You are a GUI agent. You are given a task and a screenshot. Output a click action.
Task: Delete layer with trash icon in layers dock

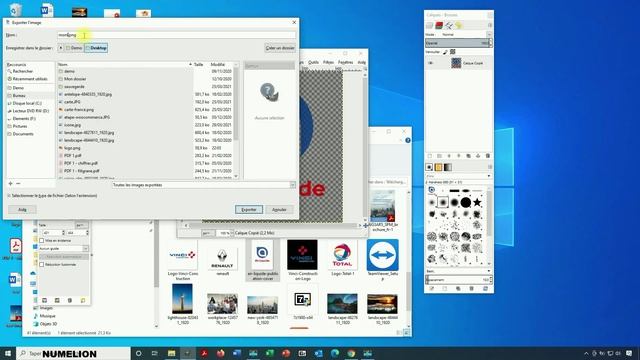click(488, 156)
